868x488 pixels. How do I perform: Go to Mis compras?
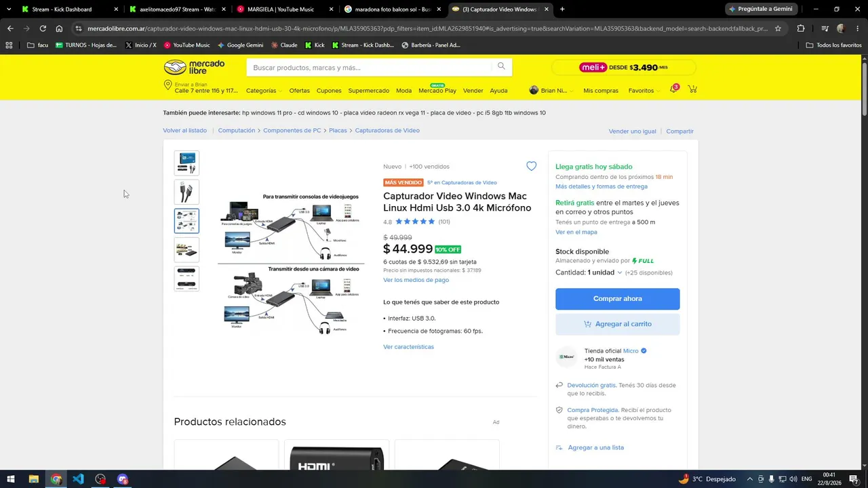tap(601, 90)
